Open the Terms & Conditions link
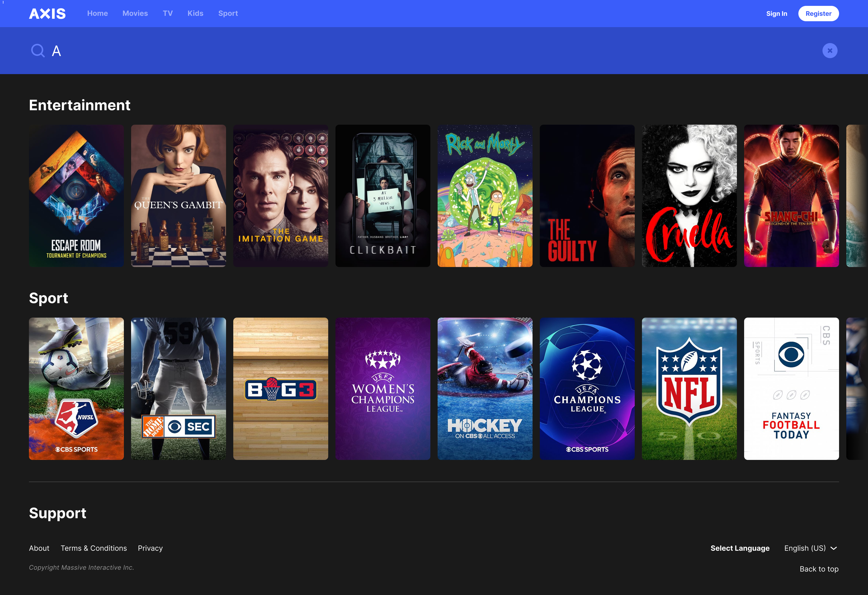This screenshot has width=868, height=595. point(94,548)
